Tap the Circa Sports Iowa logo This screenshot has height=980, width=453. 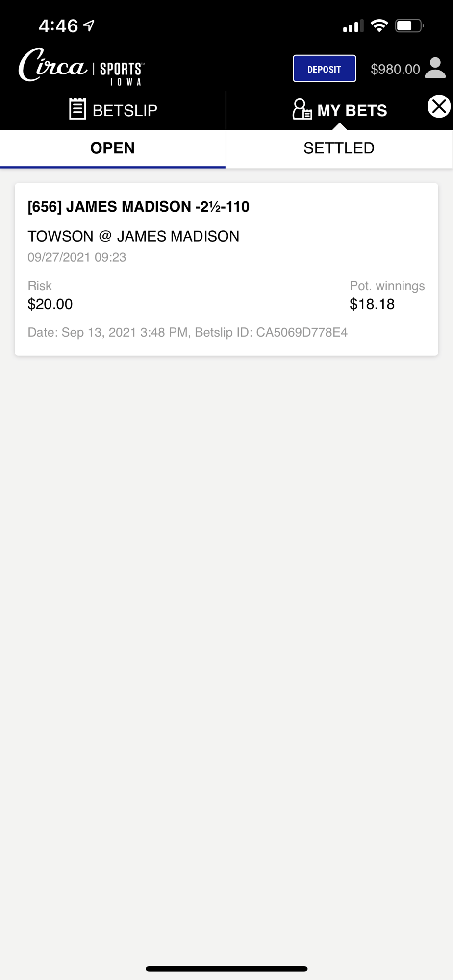coord(81,67)
